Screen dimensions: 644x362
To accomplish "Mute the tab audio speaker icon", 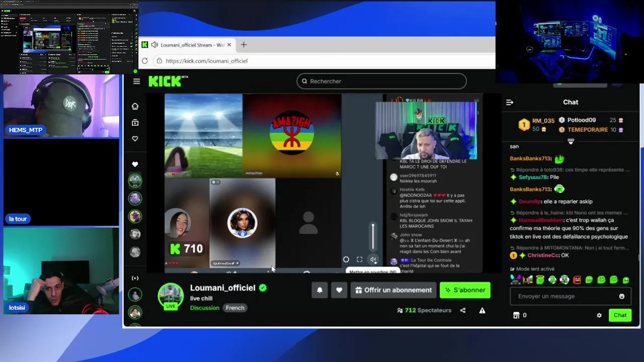I will point(154,45).
